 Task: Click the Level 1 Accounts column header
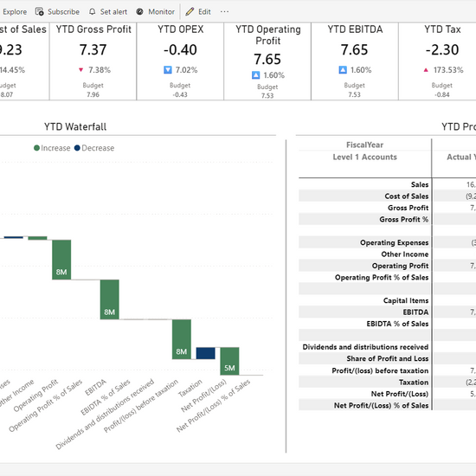pos(364,157)
